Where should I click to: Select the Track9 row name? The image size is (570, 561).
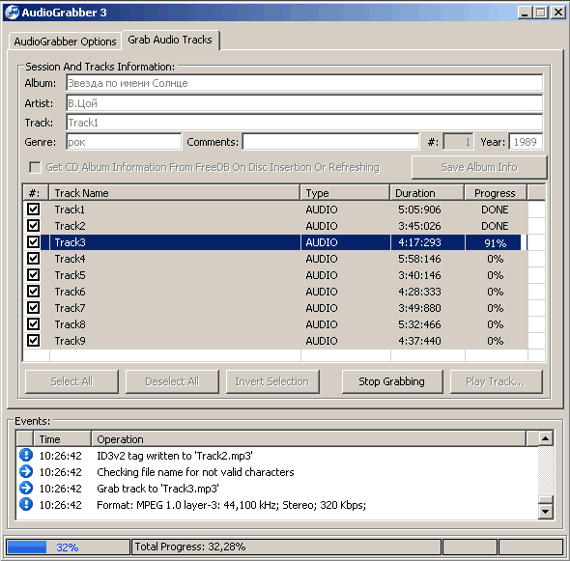click(70, 341)
